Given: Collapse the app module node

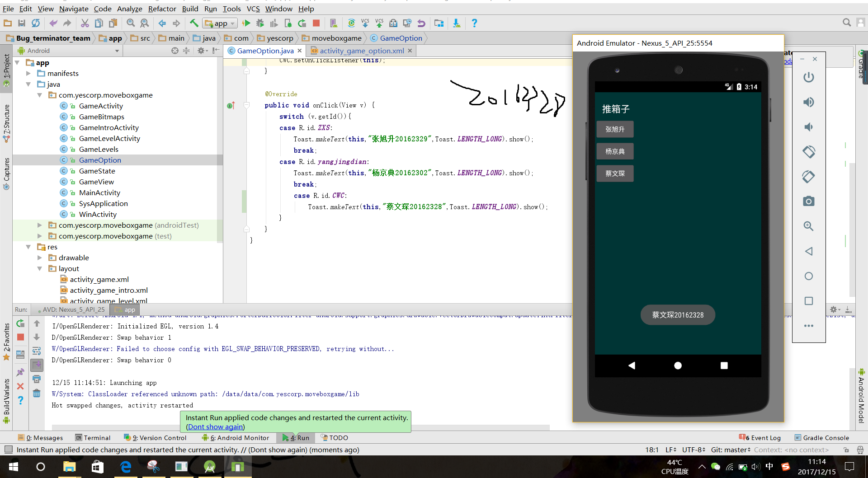Looking at the screenshot, I should [x=17, y=62].
